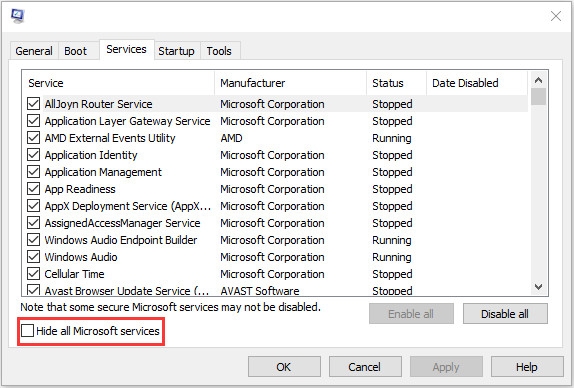The width and height of the screenshot is (574, 388).
Task: Click the Disable all button
Action: [x=505, y=314]
